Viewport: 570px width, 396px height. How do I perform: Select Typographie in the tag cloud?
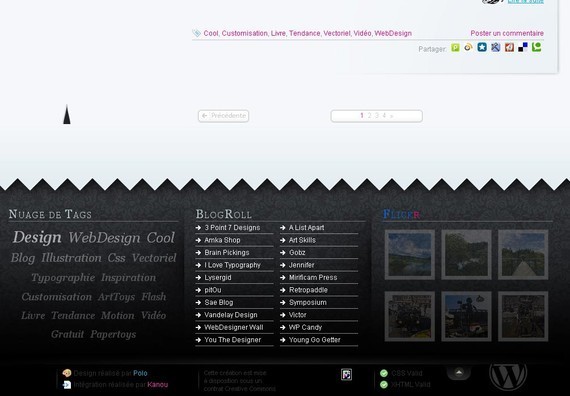click(x=63, y=278)
